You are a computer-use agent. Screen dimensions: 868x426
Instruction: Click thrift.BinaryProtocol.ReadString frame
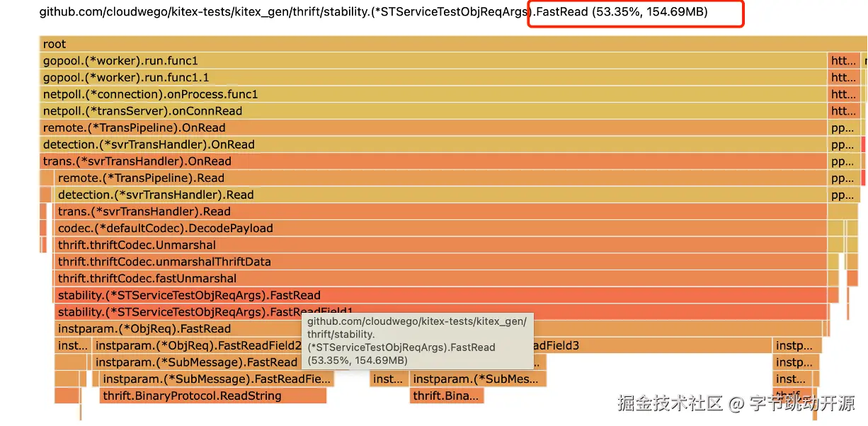tap(212, 396)
